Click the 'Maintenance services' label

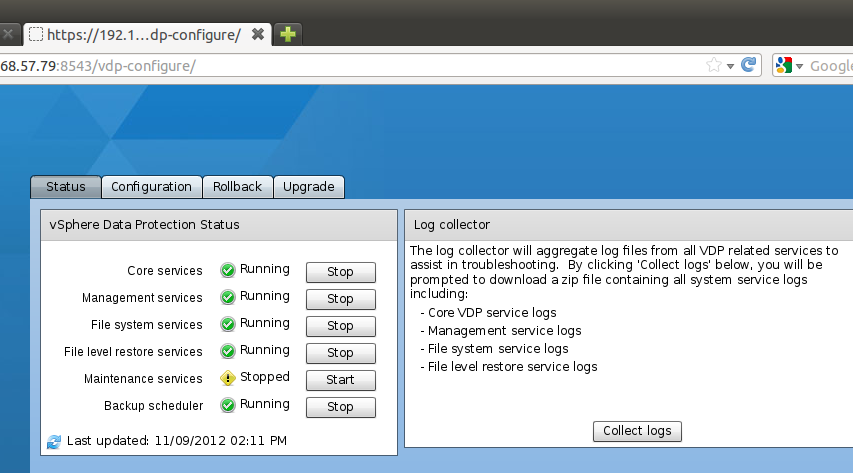click(x=143, y=379)
